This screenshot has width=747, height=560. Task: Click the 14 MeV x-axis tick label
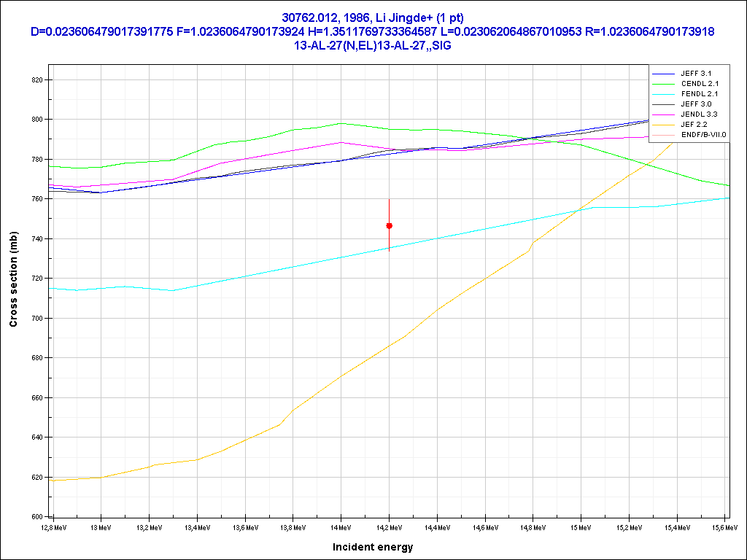[x=341, y=526]
